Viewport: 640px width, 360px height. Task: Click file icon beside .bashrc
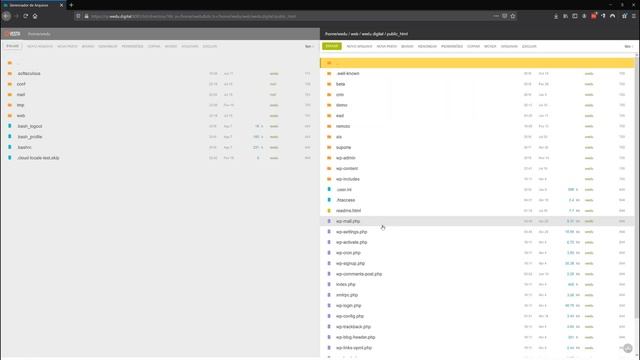click(10, 147)
